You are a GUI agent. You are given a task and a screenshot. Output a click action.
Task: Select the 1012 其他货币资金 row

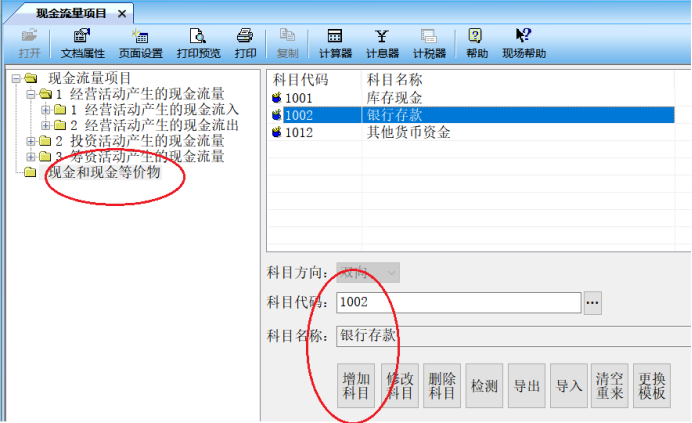(x=408, y=132)
